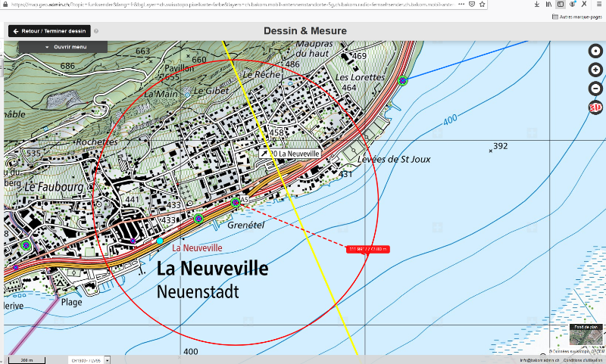Open the Firefox library icon
Viewport: 606px width, 364px height.
[x=548, y=5]
